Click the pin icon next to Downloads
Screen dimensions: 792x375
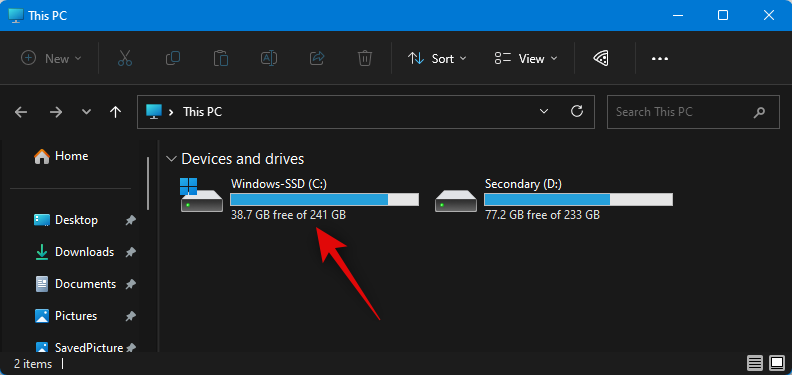(x=131, y=252)
